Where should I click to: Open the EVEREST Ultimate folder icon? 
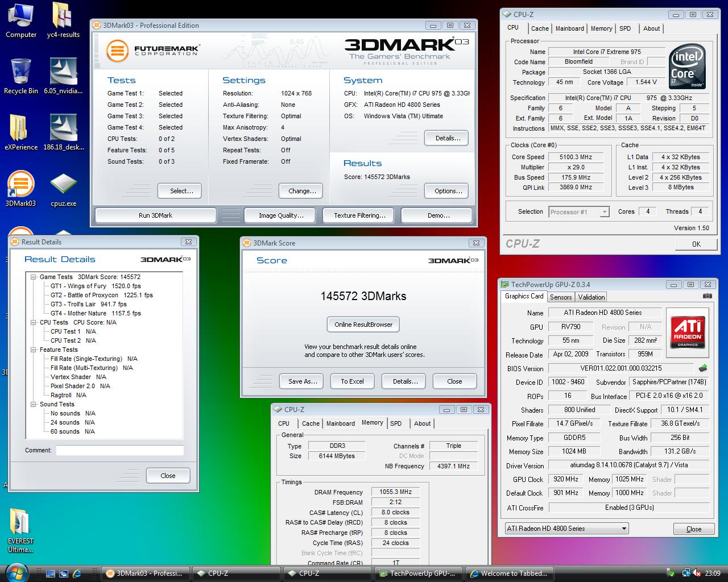point(21,531)
